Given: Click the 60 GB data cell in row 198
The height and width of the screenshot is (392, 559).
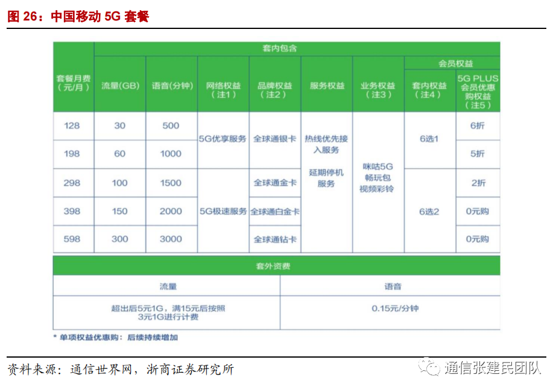Looking at the screenshot, I should [x=120, y=154].
